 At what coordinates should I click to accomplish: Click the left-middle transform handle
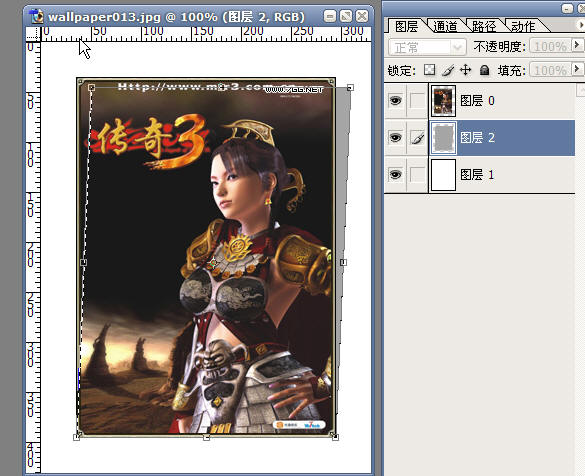pyautogui.click(x=84, y=262)
